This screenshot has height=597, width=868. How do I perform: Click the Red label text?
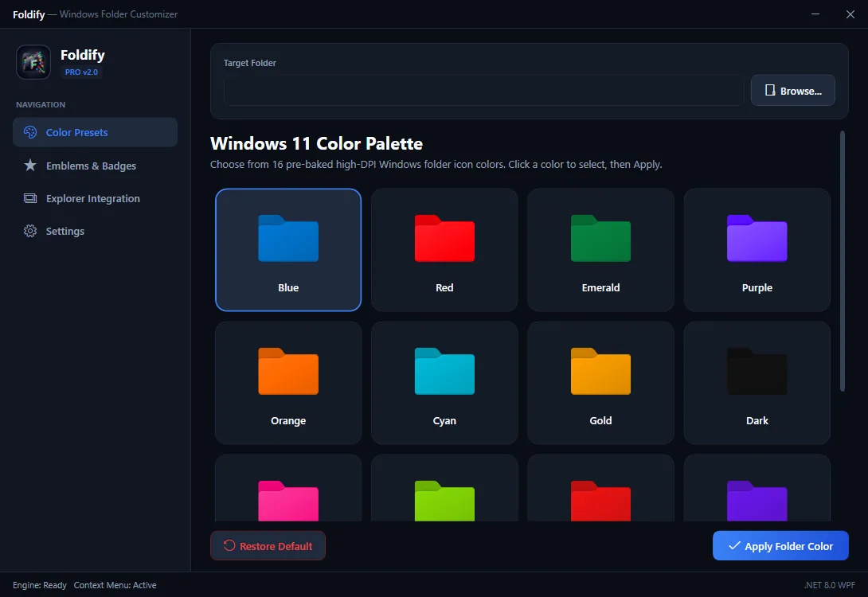[444, 287]
